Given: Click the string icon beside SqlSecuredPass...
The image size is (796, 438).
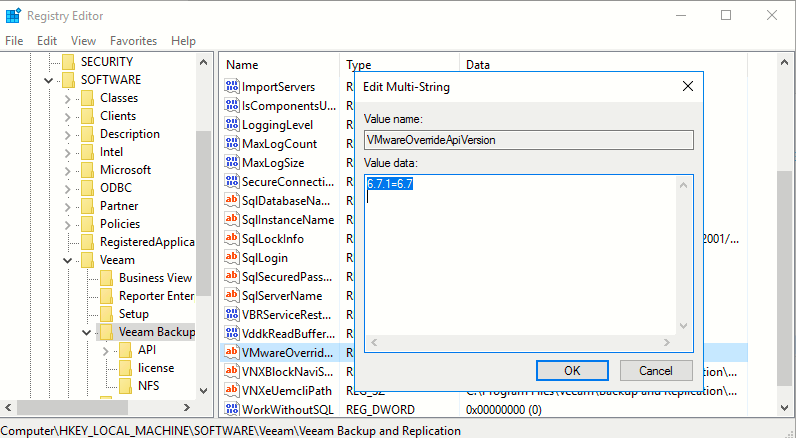Looking at the screenshot, I should click(x=231, y=276).
